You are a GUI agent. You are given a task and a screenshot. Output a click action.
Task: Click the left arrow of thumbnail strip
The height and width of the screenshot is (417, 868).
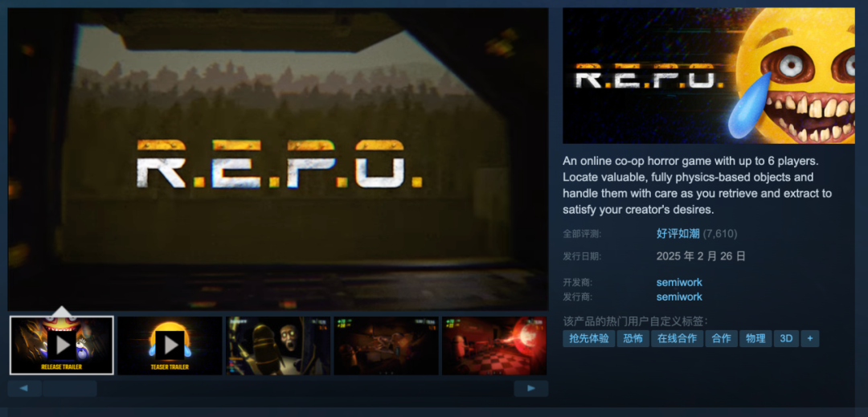(24, 388)
